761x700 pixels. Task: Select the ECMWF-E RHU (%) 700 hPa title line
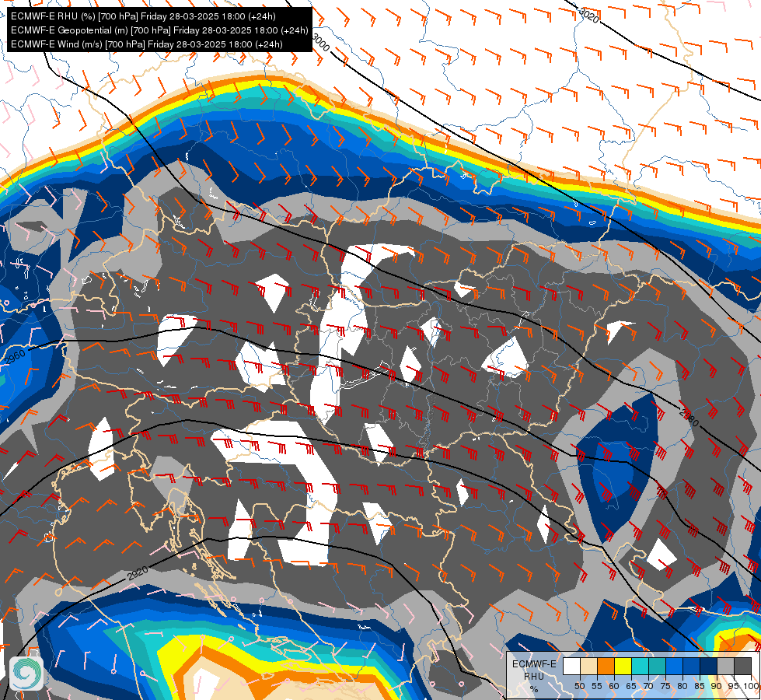(x=143, y=16)
